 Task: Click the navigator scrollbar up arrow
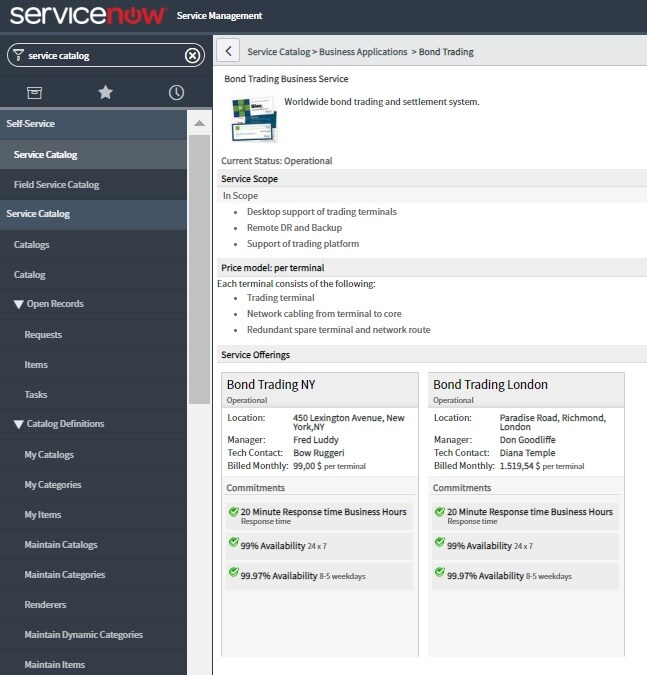tap(199, 123)
